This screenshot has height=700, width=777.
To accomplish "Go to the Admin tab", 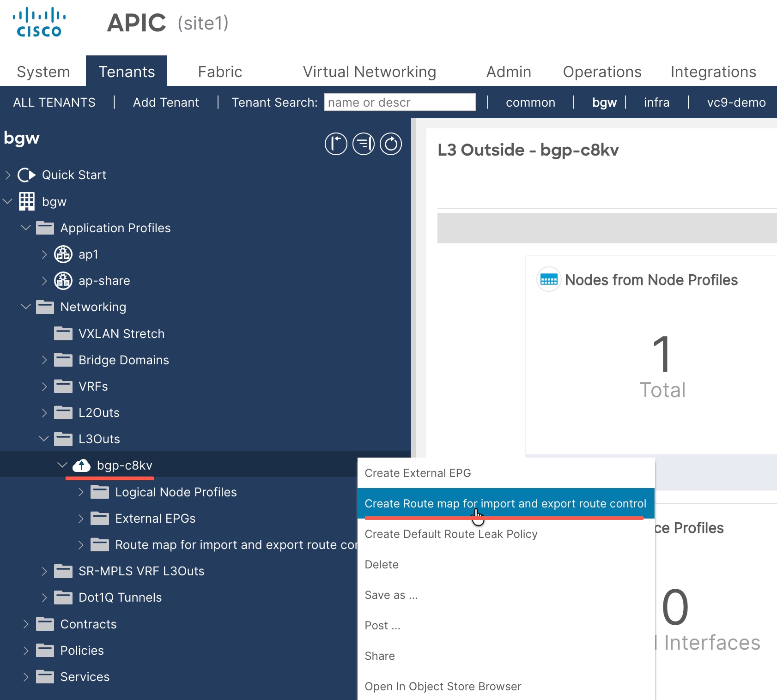I will click(x=509, y=72).
